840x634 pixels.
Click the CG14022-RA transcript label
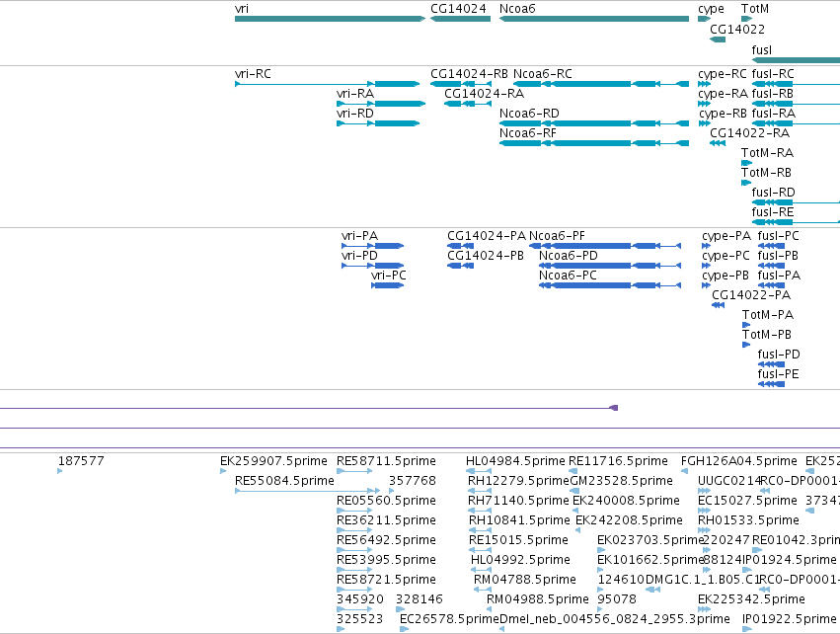750,133
